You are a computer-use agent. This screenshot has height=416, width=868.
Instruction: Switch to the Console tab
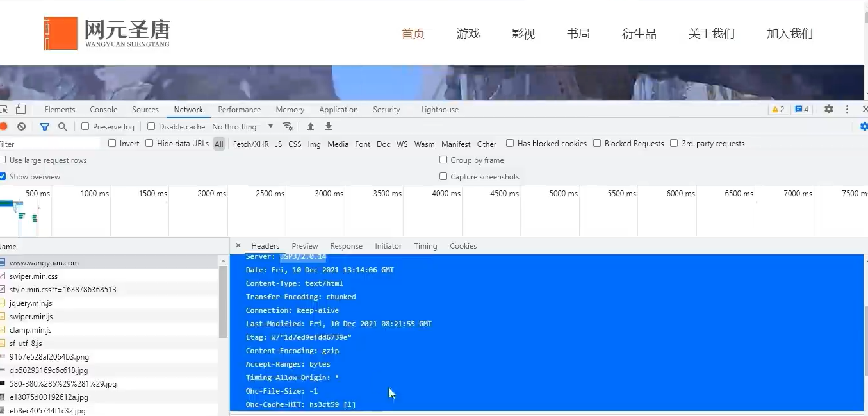coord(103,110)
